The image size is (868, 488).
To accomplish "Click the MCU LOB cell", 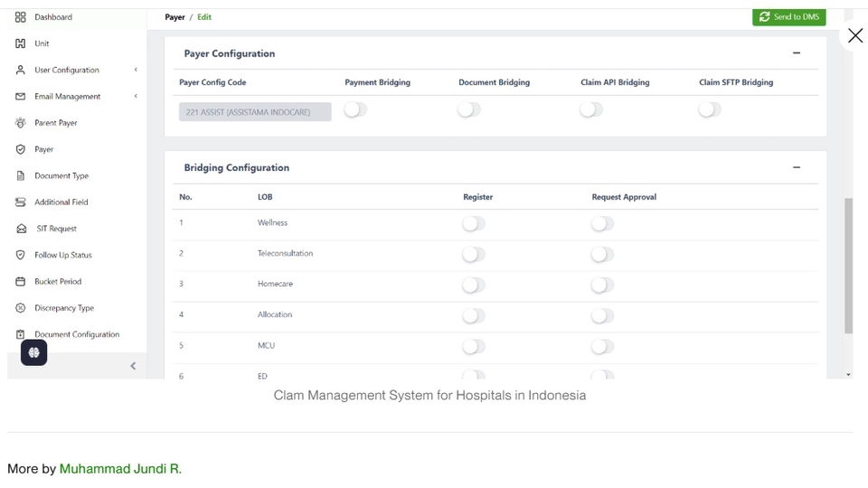I will click(266, 345).
